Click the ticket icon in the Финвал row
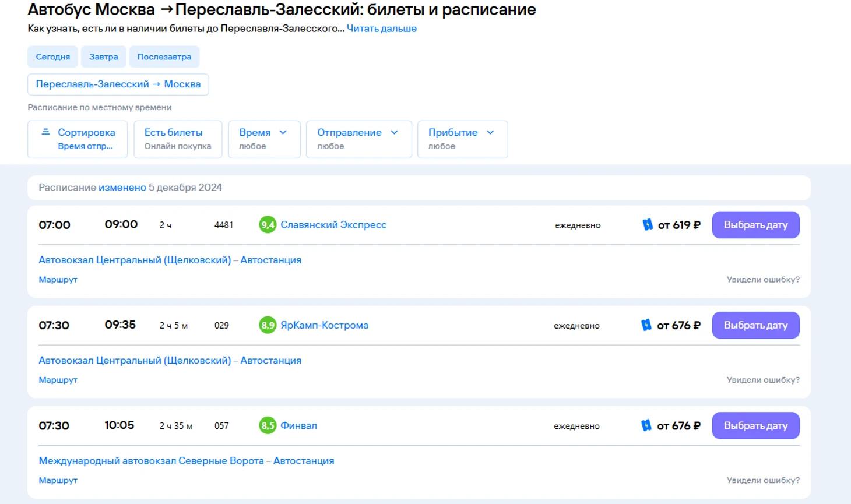This screenshot has width=851, height=504. 646,426
